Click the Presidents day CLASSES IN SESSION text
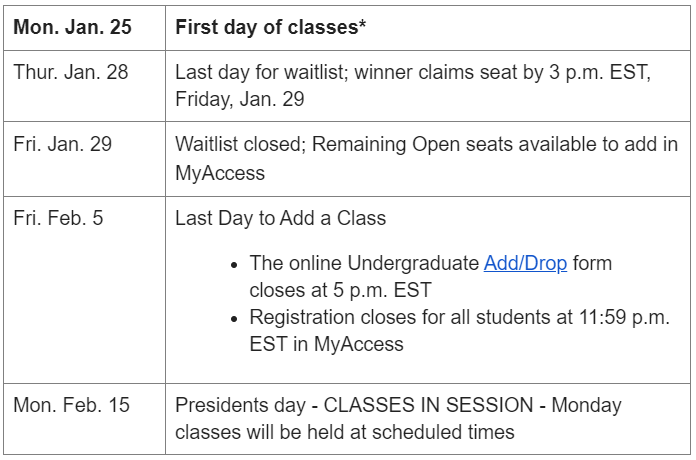Image resolution: width=696 pixels, height=460 pixels. click(398, 405)
